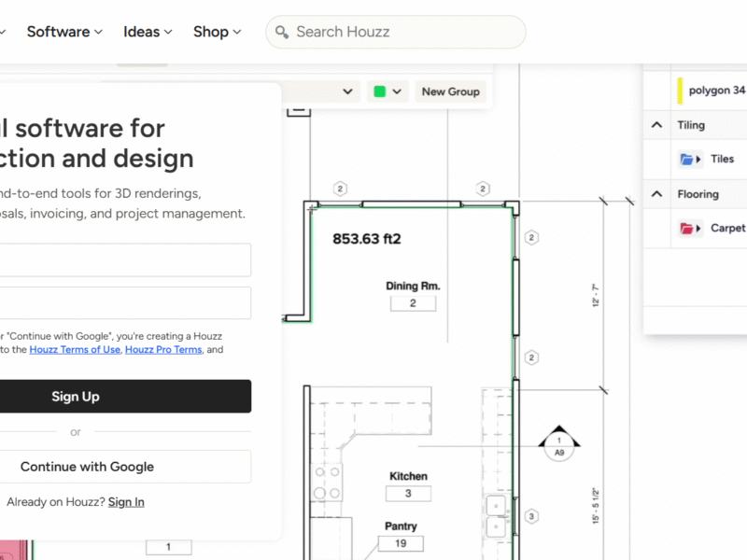Open the Houzz Terms of Use link
Image resolution: width=747 pixels, height=560 pixels.
(75, 349)
